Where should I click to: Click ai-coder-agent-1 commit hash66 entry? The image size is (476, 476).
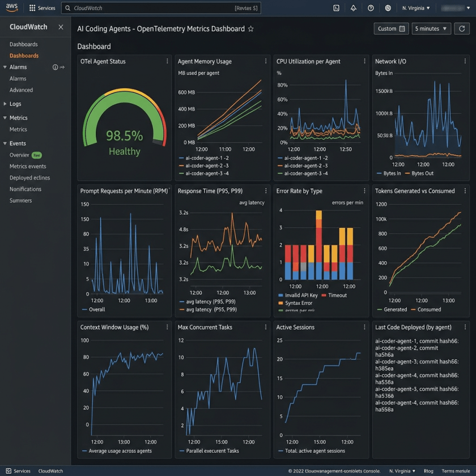pyautogui.click(x=417, y=341)
